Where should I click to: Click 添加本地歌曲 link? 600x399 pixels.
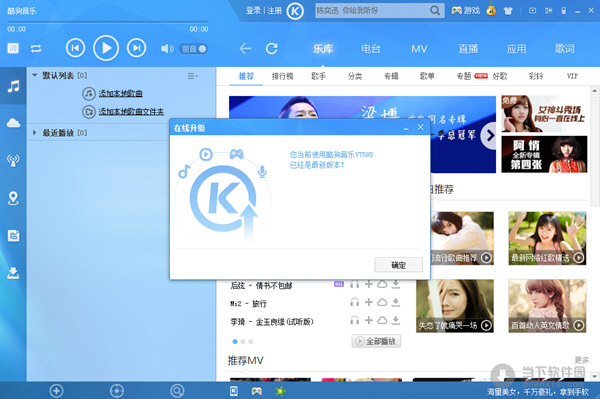tap(121, 93)
